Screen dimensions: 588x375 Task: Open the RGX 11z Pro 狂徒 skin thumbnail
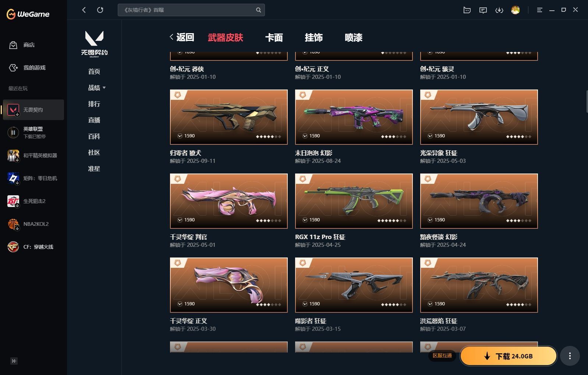(x=354, y=201)
